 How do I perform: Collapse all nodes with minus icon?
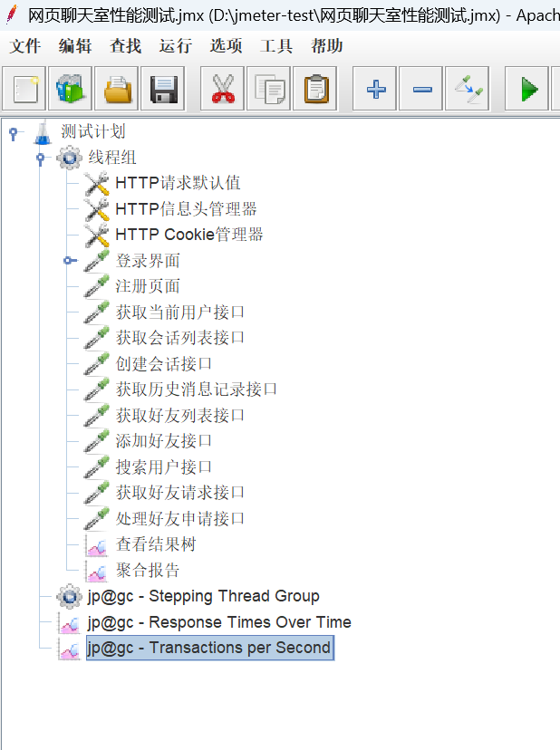coord(421,89)
